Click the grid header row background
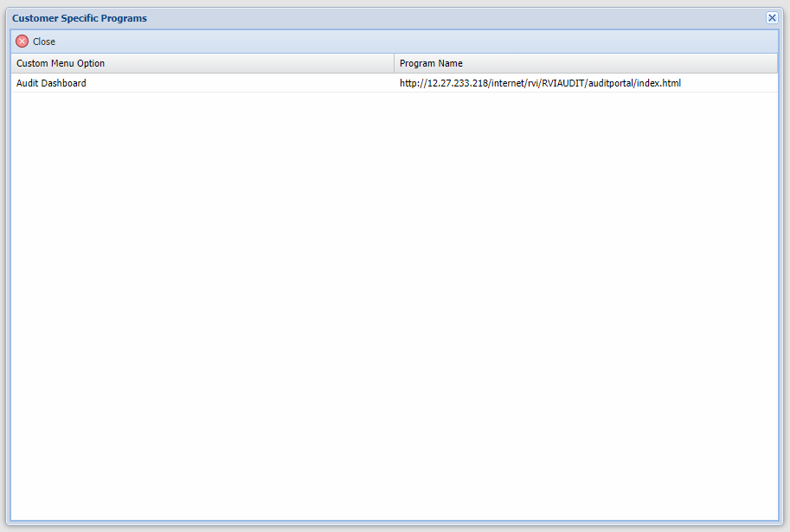Image resolution: width=790 pixels, height=532 pixels. pyautogui.click(x=260, y=63)
